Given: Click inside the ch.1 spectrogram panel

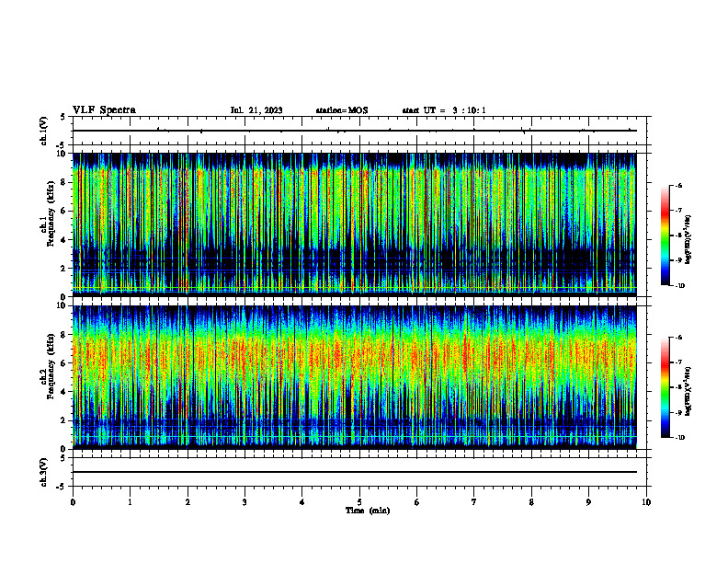Looking at the screenshot, I should (355, 224).
